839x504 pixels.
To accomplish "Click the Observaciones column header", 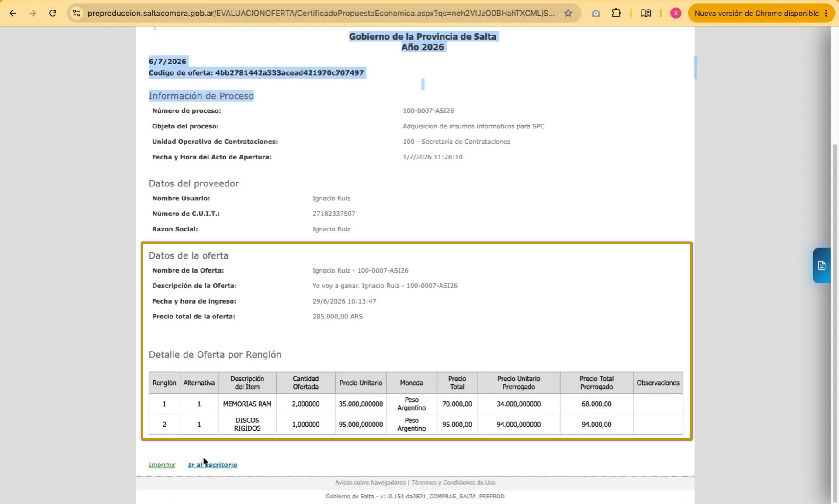I will (658, 383).
